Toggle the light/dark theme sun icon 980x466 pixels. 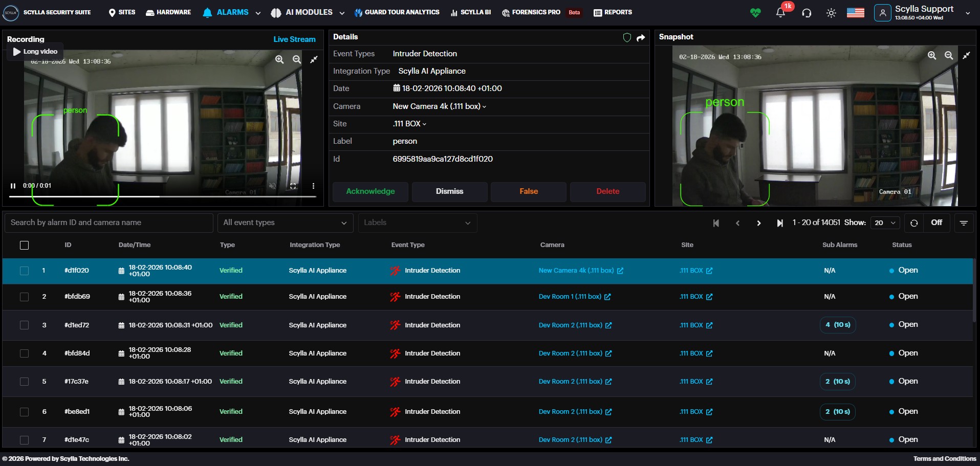point(831,13)
